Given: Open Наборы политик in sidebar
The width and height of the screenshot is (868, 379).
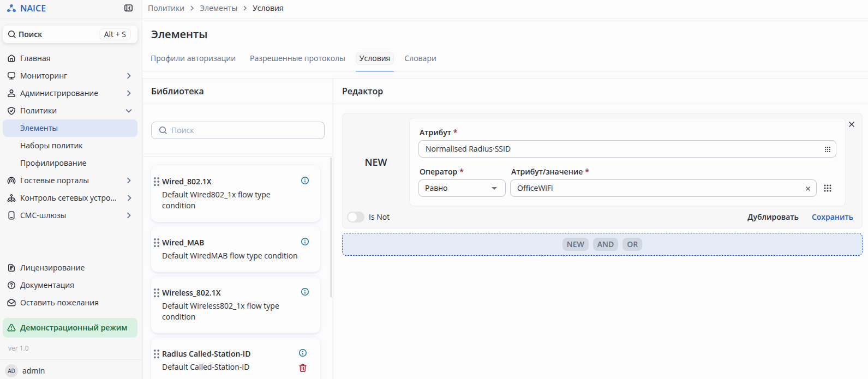Looking at the screenshot, I should coord(51,146).
